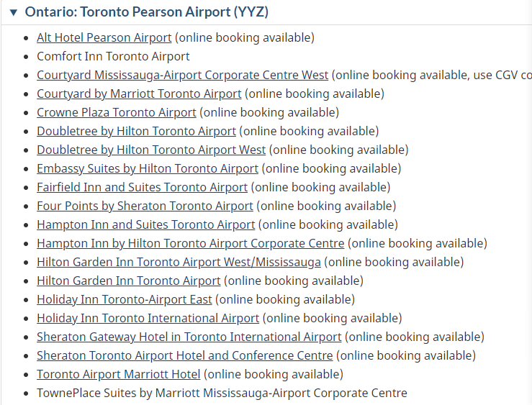The width and height of the screenshot is (532, 405).
Task: Click the Ontario: Toronto Pearson Airport (YYZ) heading
Action: pyautogui.click(x=147, y=12)
